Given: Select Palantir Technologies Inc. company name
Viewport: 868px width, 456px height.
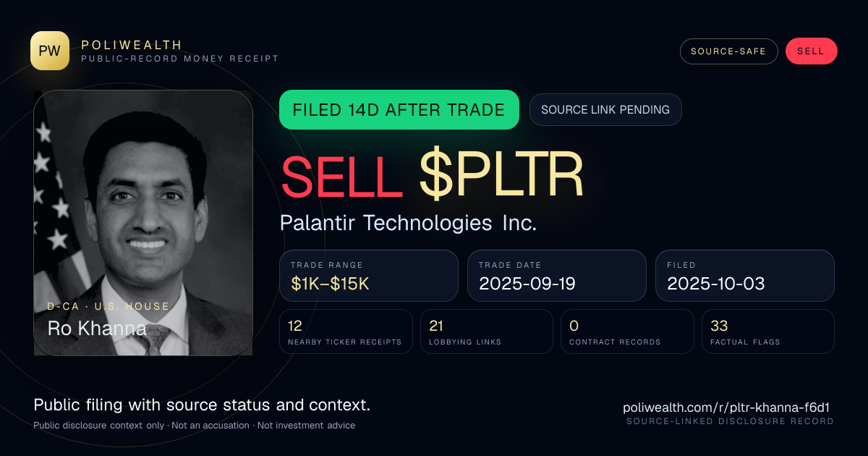Looking at the screenshot, I should pyautogui.click(x=408, y=223).
